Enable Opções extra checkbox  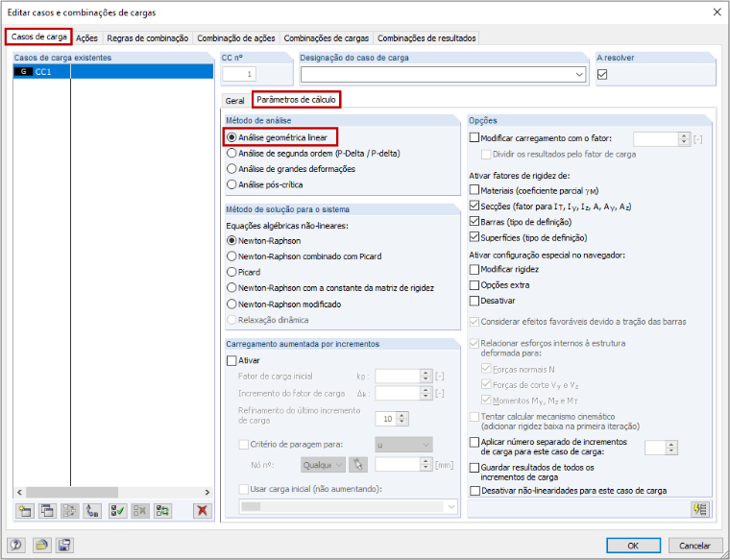474,285
